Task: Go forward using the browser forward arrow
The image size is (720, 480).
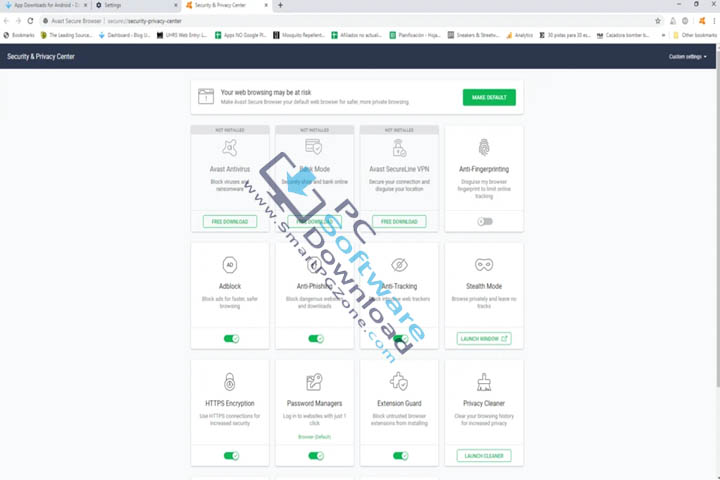Action: tap(18, 21)
